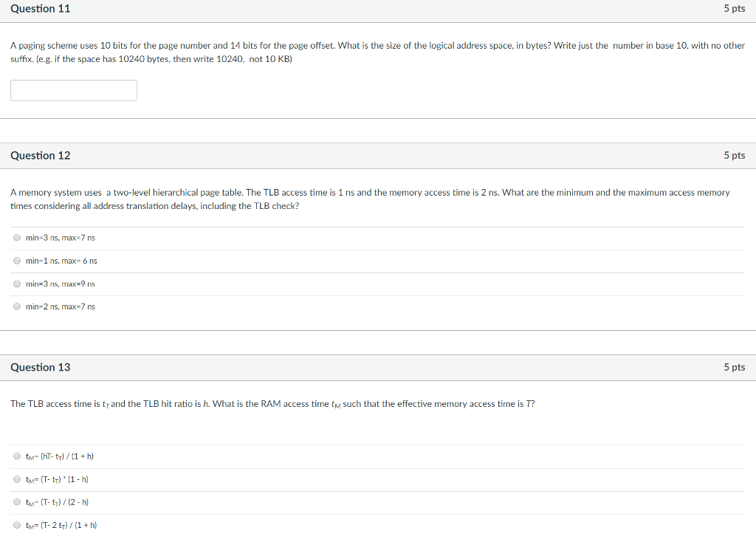This screenshot has height=542, width=756.
Task: Click the Question 12 heading
Action: pyautogui.click(x=41, y=155)
